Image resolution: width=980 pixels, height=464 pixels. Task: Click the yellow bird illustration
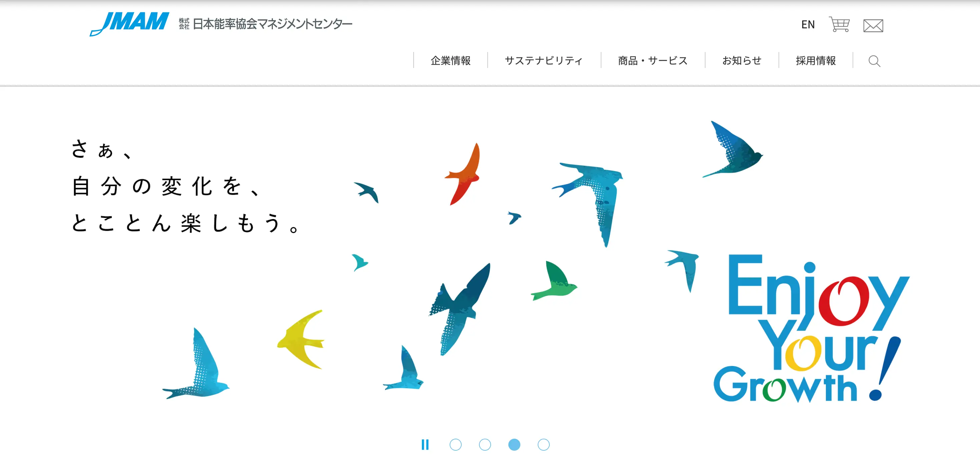point(301,339)
